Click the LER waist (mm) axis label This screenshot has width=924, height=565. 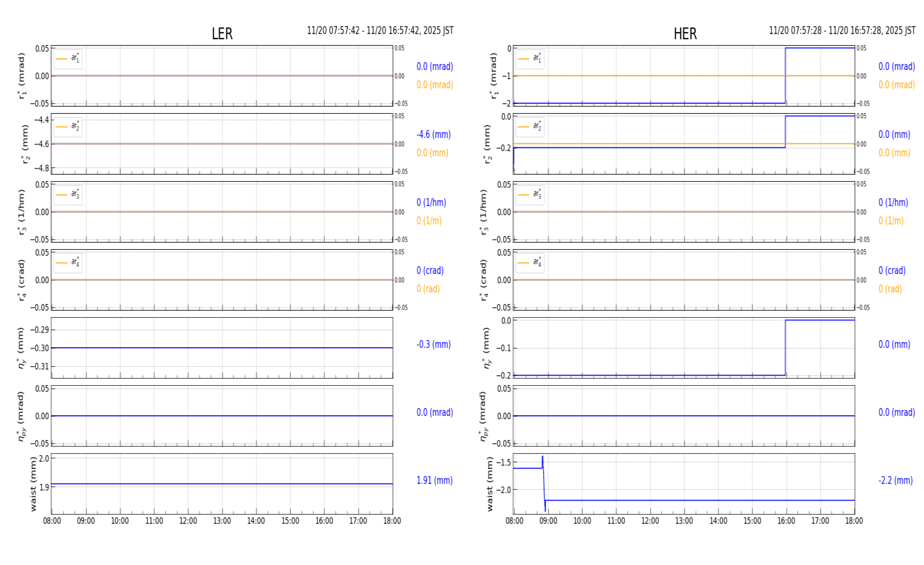(x=33, y=484)
